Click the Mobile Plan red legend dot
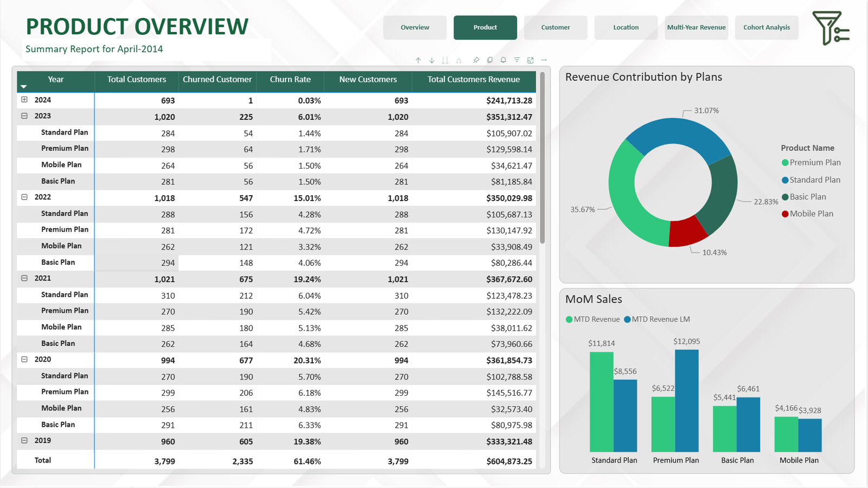This screenshot has width=868, height=488. pyautogui.click(x=785, y=214)
